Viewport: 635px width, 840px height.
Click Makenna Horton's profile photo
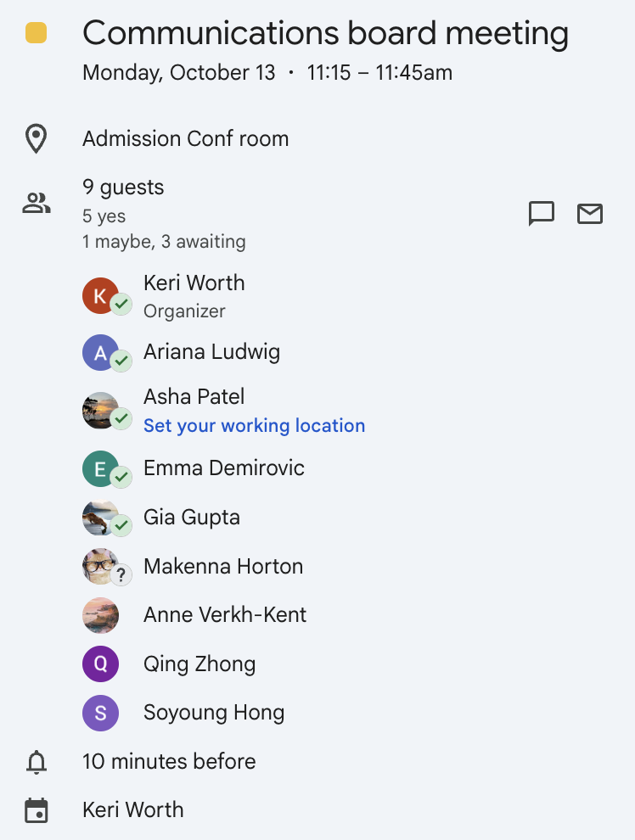point(100,567)
